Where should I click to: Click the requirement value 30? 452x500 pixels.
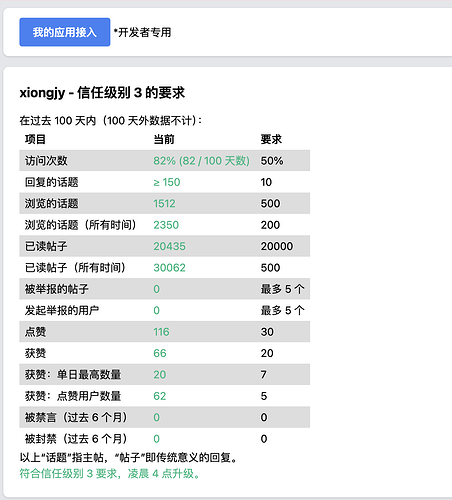(x=267, y=332)
